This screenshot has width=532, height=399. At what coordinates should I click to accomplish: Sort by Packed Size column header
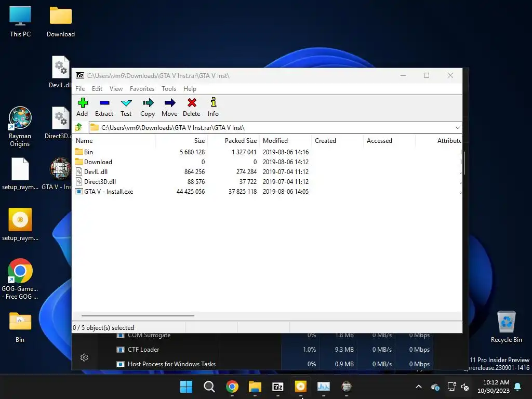pos(234,140)
